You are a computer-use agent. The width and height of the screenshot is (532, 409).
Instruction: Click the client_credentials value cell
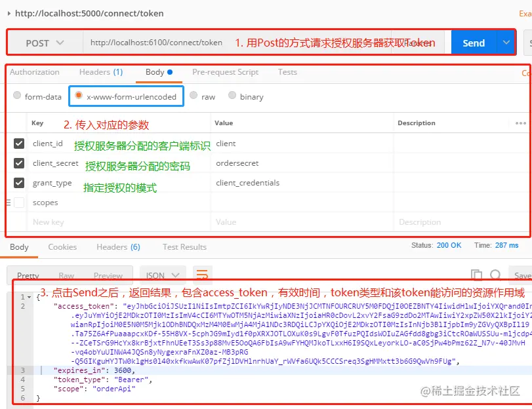pos(302,183)
